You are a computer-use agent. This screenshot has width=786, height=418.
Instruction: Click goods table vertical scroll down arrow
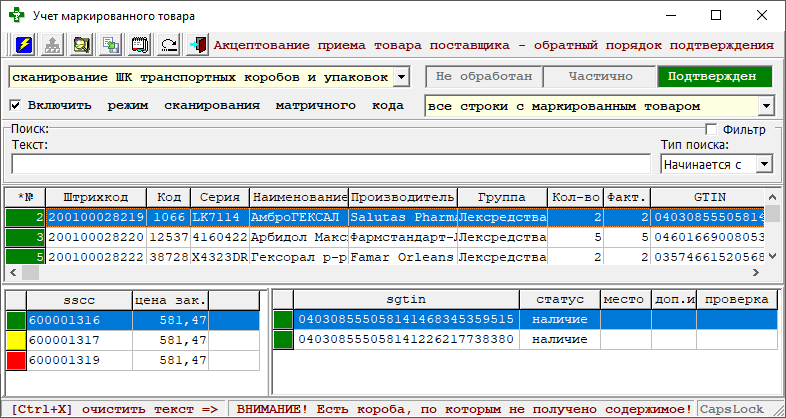pyautogui.click(x=772, y=256)
